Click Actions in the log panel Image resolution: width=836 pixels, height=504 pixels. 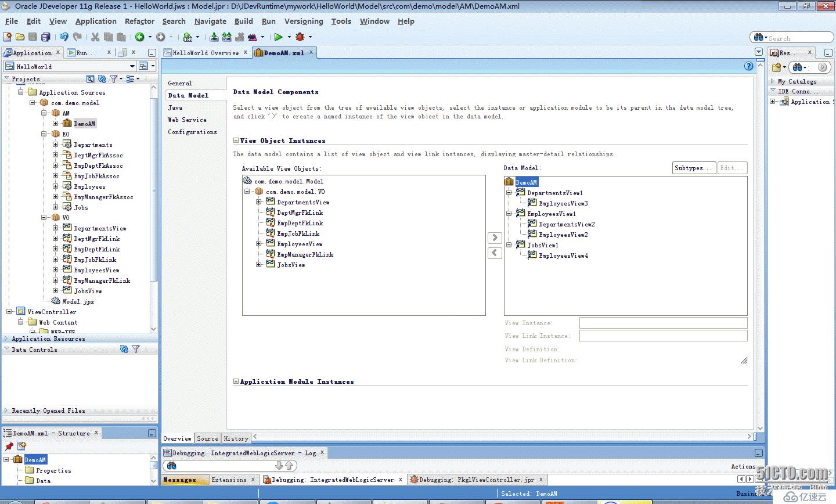(x=743, y=466)
